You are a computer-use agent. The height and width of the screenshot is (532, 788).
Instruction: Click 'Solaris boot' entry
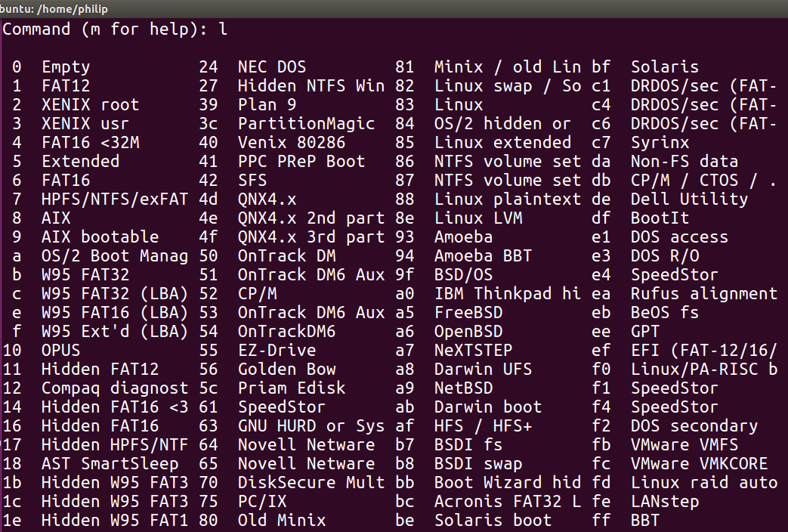point(493,521)
